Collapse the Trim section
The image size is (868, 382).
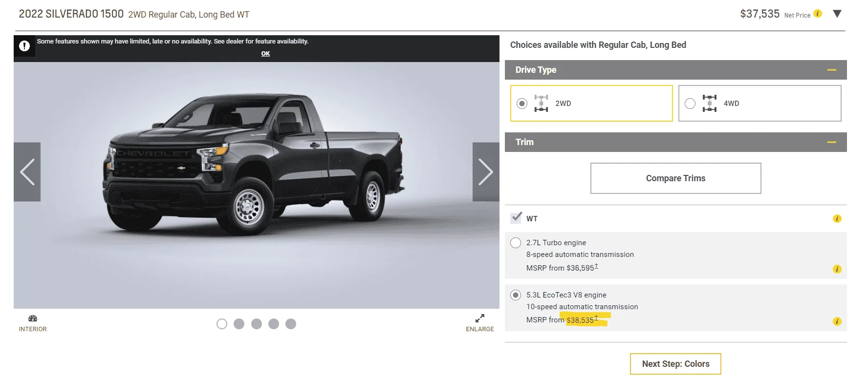[832, 142]
